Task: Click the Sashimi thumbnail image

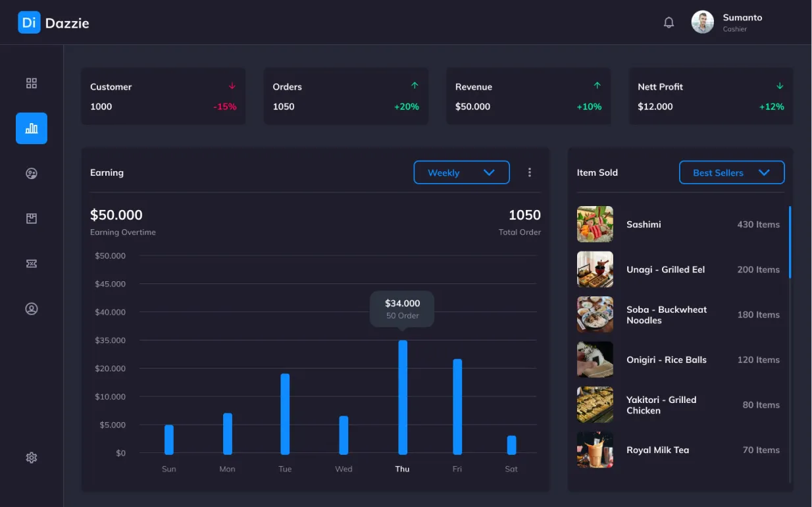Action: pos(595,225)
